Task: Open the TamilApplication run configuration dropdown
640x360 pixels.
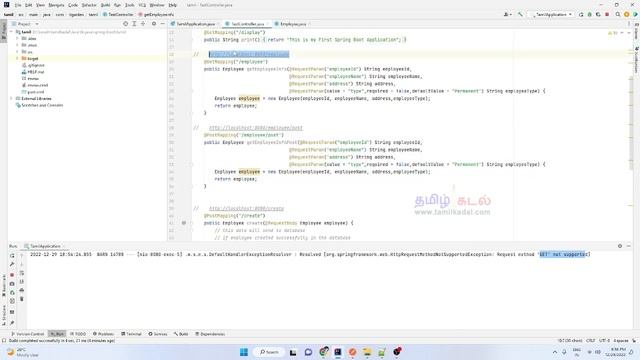Action: coord(552,14)
